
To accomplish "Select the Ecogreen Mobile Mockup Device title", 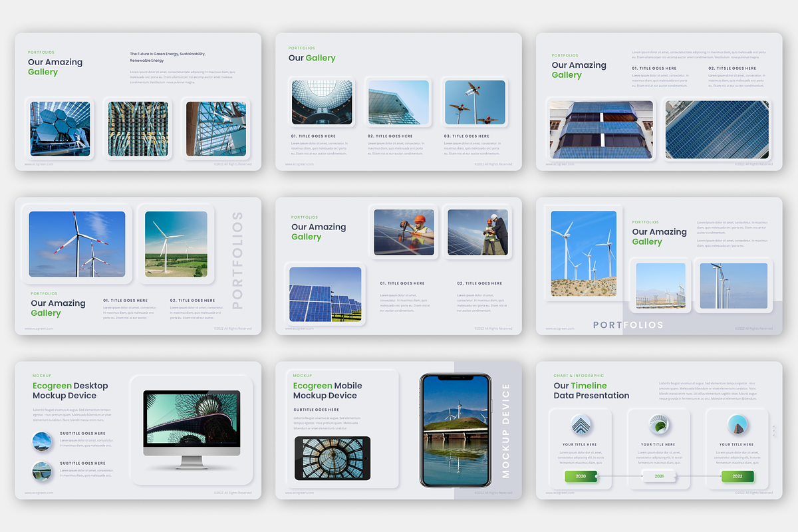I will (328, 390).
